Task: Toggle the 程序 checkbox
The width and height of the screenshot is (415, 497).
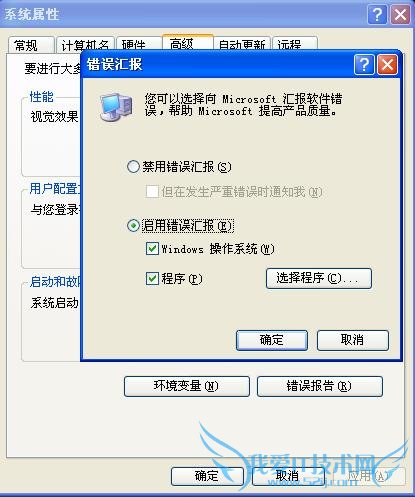Action: tap(152, 278)
